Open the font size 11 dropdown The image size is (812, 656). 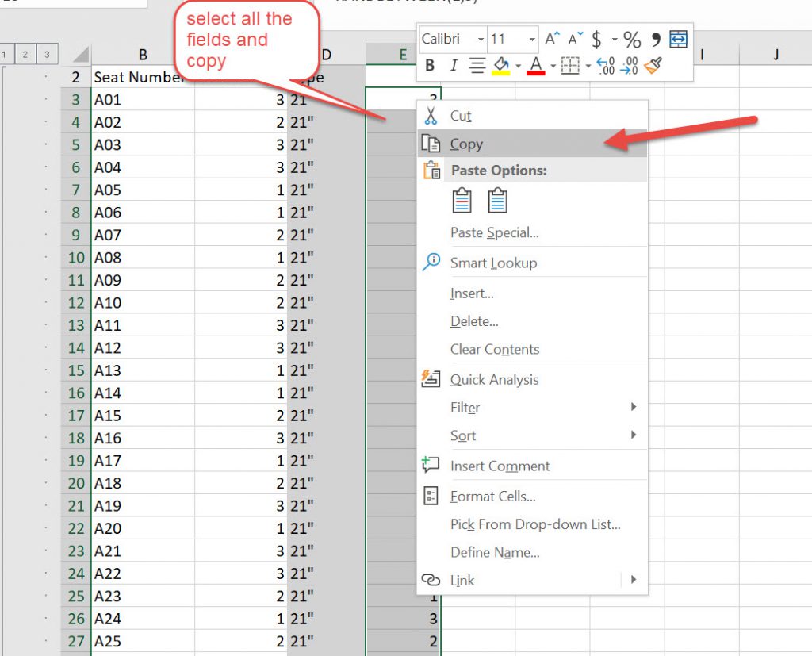530,39
